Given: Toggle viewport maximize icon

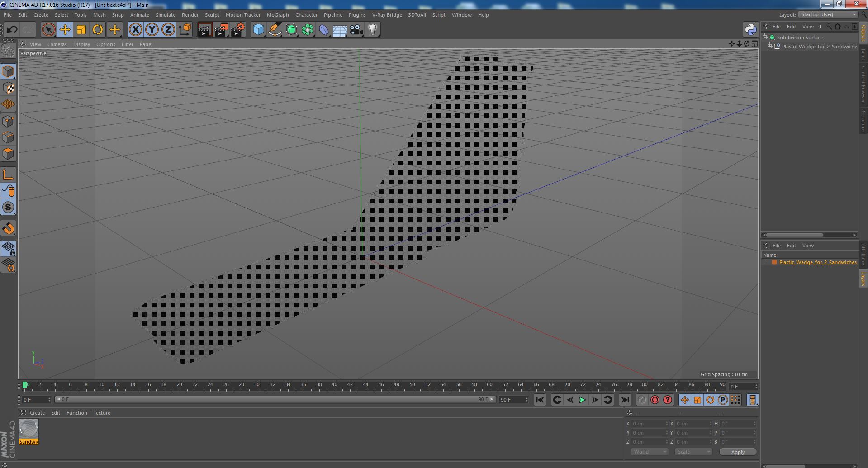Looking at the screenshot, I should [754, 44].
